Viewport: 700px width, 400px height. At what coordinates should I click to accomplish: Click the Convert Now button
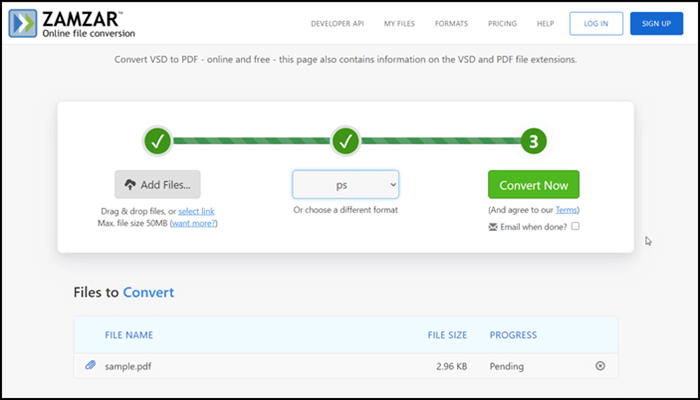tap(533, 184)
